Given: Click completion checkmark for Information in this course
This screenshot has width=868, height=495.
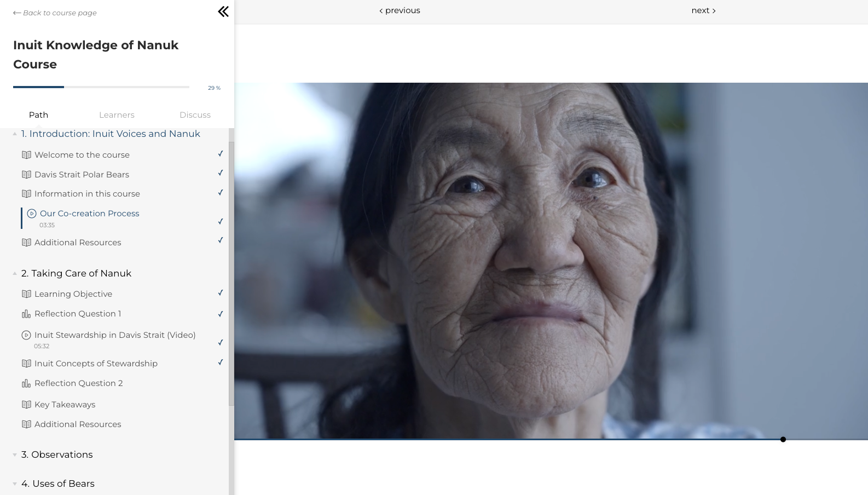Looking at the screenshot, I should pyautogui.click(x=221, y=192).
